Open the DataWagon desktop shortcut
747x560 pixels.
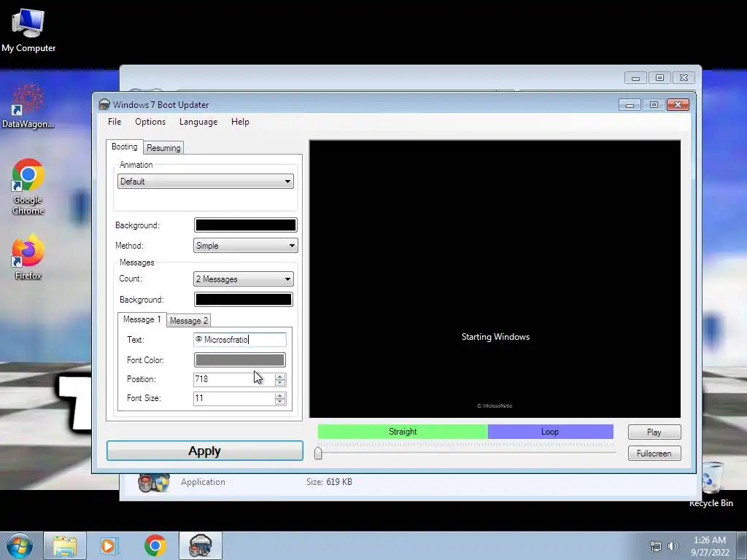tap(28, 106)
